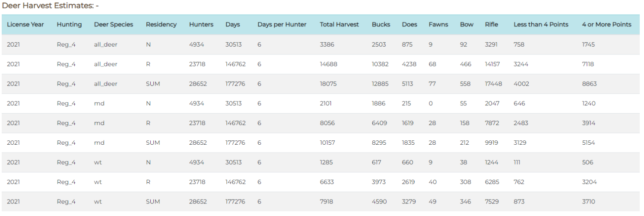The height and width of the screenshot is (216, 644).
Task: Select the md species cell with residency N
Action: [x=99, y=103]
